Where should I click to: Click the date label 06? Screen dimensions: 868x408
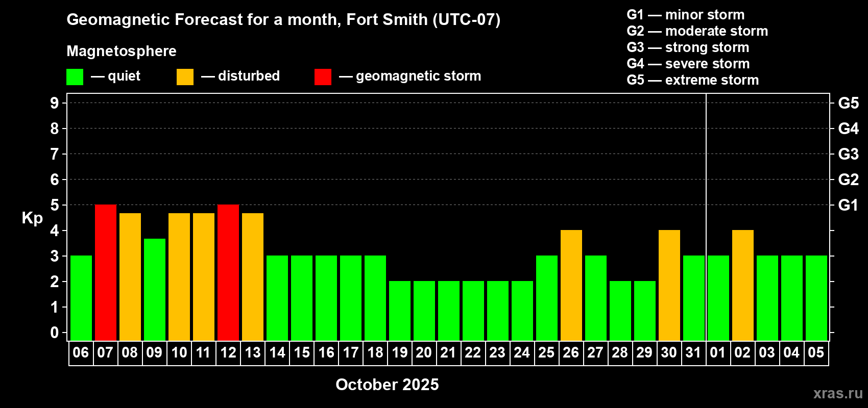(x=81, y=352)
